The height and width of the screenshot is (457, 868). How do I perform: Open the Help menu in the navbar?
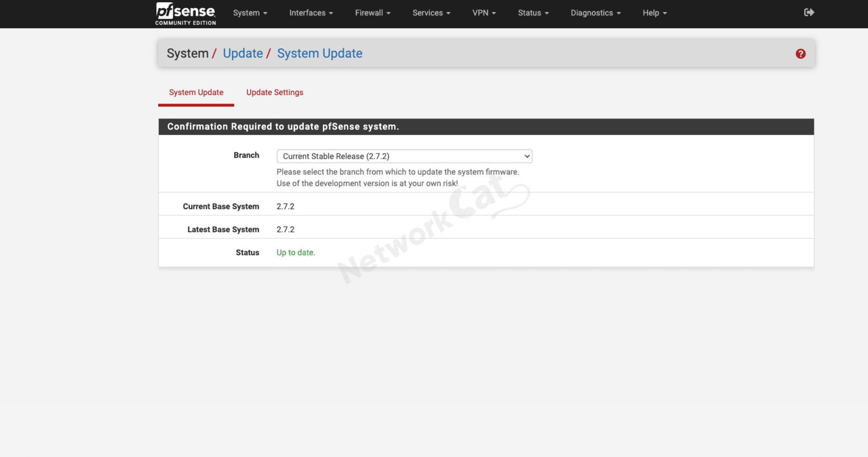click(x=655, y=13)
